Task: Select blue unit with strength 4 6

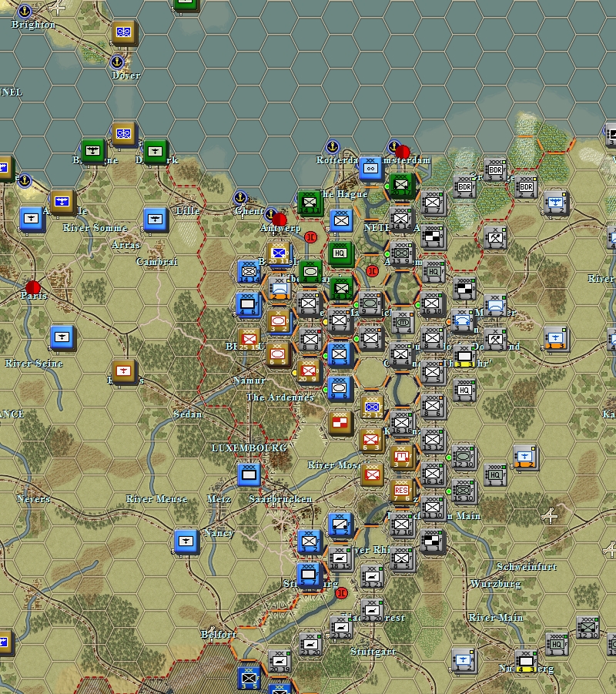Action: point(247,304)
